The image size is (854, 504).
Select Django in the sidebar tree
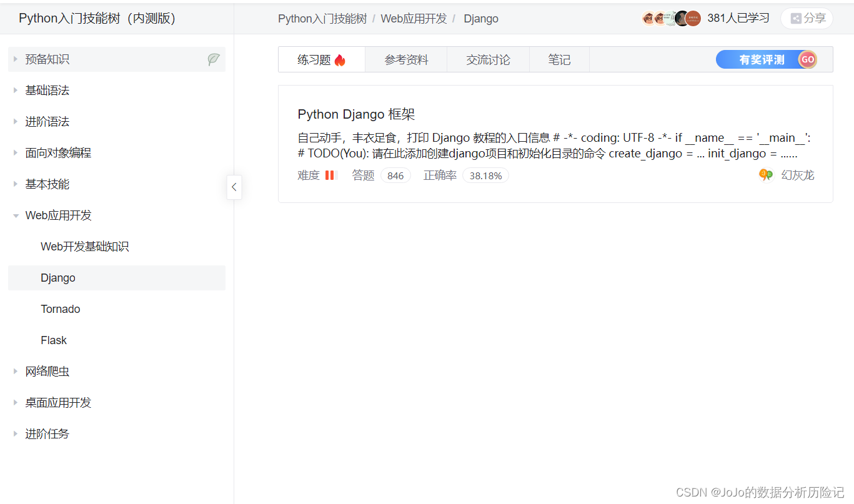click(117, 278)
